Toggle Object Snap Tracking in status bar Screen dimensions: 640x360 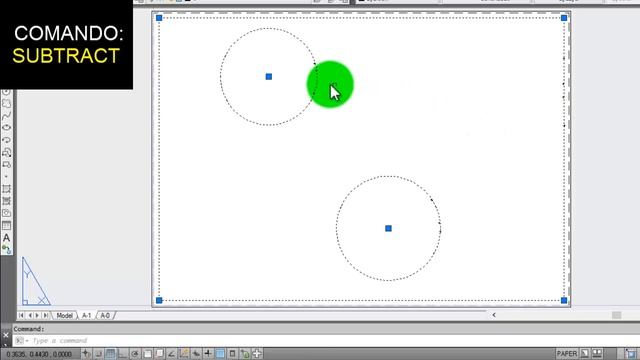171,353
